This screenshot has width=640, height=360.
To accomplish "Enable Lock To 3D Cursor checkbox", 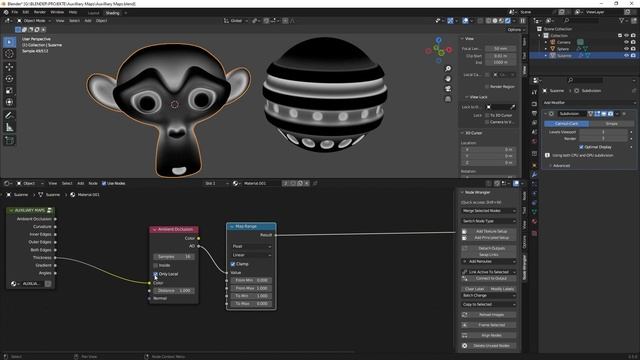I will tap(487, 116).
